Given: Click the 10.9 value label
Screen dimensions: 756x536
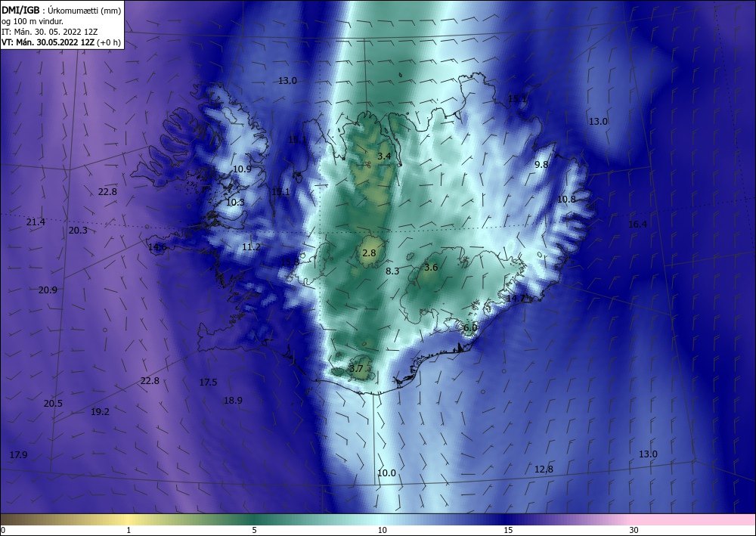Looking at the screenshot, I should [242, 169].
